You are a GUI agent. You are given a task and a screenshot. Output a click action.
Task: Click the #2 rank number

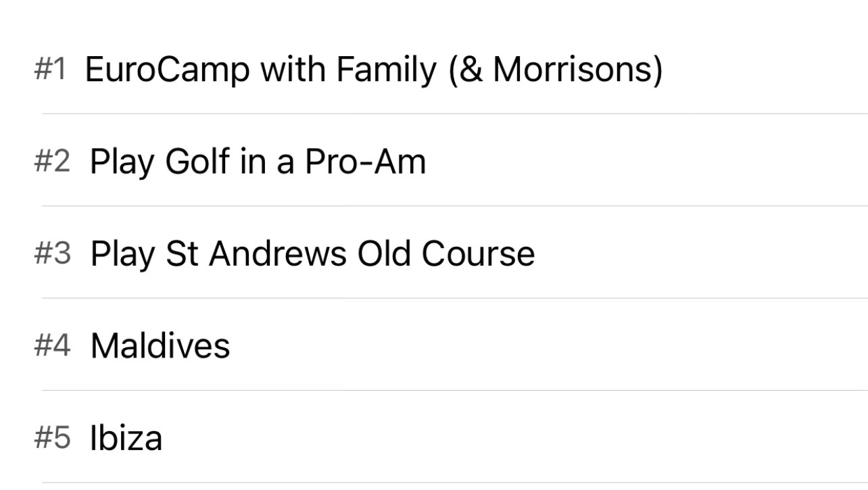click(x=52, y=162)
